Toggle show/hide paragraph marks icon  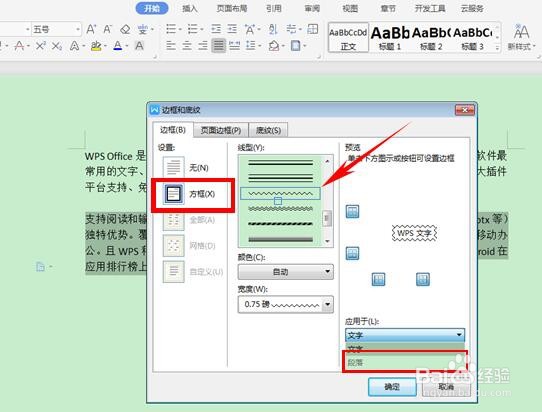click(x=291, y=29)
